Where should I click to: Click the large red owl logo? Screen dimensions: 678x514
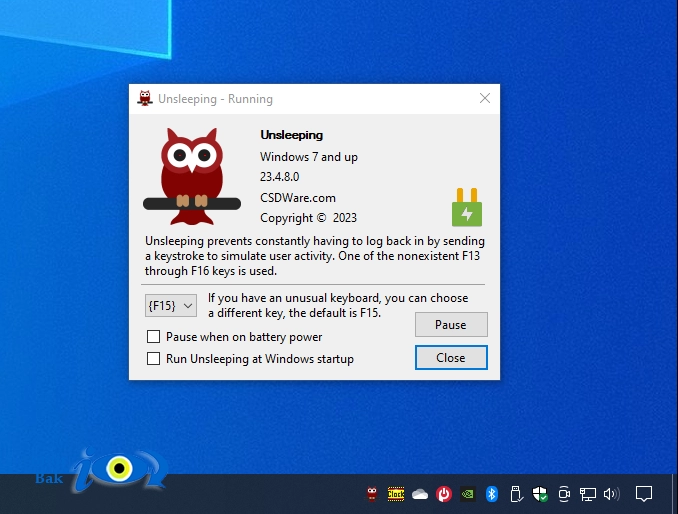coord(192,176)
